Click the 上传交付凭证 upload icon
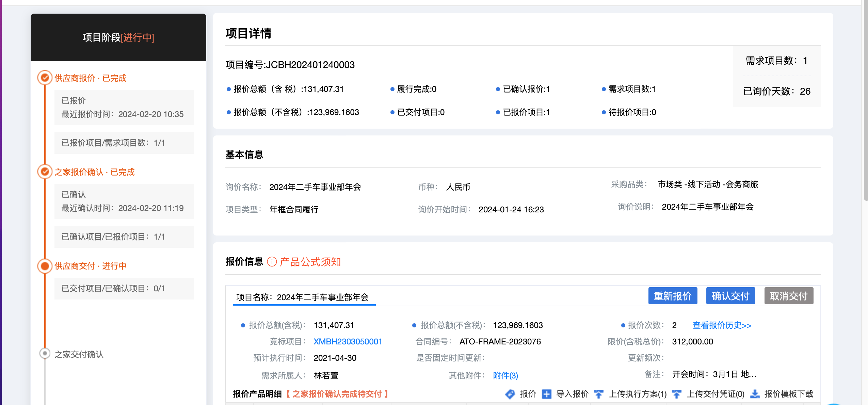 [677, 394]
